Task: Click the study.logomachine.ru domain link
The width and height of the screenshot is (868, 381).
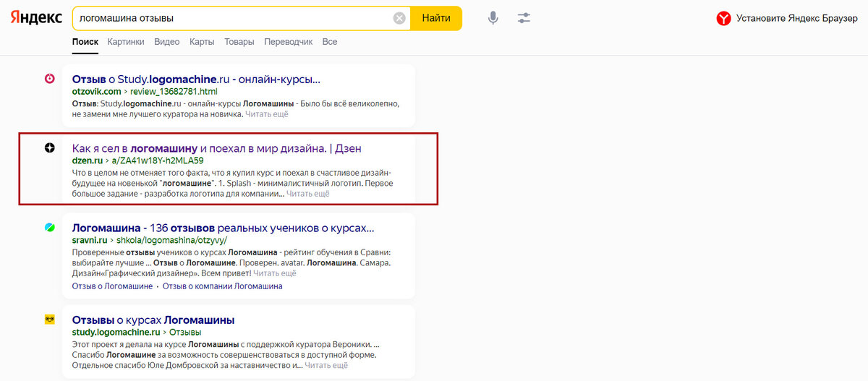Action: [116, 332]
